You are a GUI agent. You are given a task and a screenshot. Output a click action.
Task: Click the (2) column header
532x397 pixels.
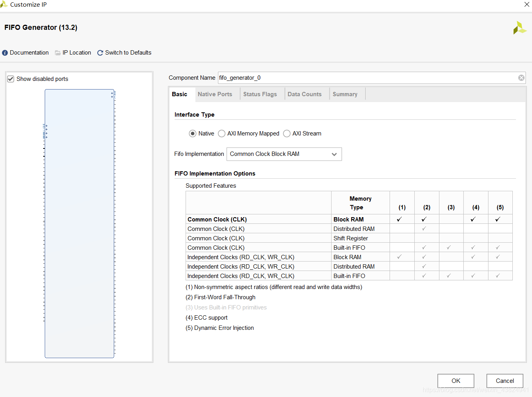427,203
